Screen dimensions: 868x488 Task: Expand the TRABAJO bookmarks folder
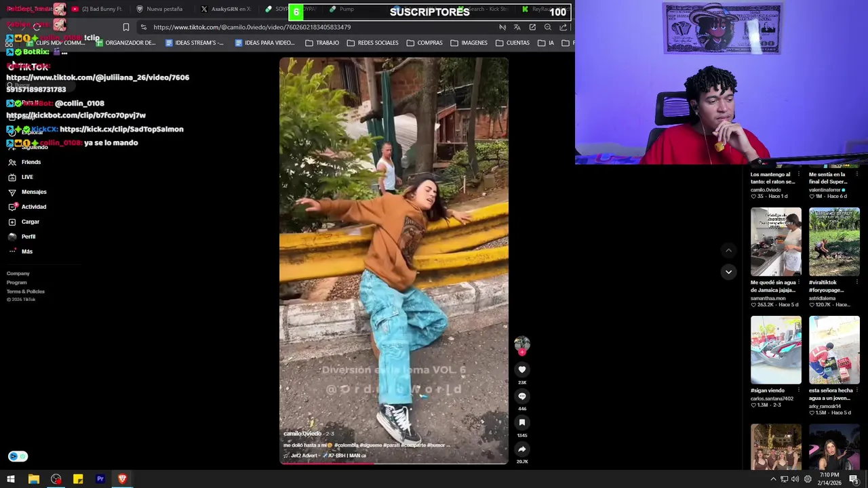[322, 43]
